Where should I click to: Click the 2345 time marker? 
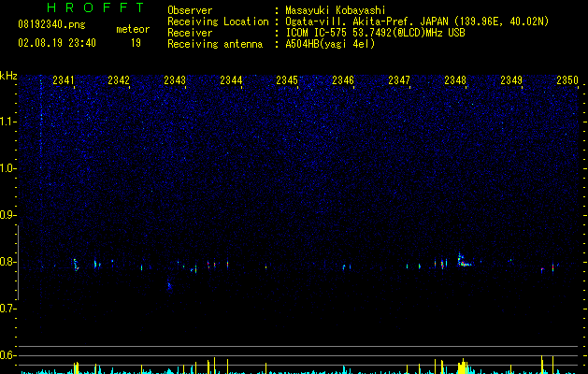[287, 79]
